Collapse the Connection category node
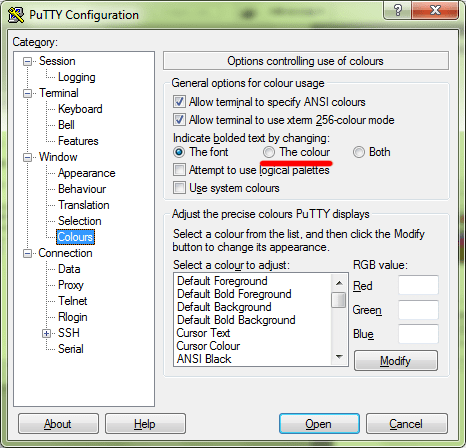 27,253
